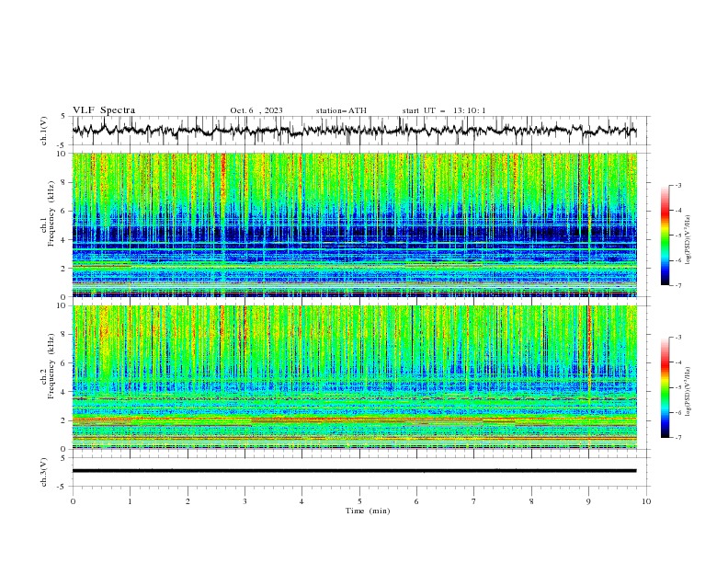The width and height of the screenshot is (728, 563).
Task: Click the "8" kHz tick of ch.1 spectrogram
Action: (x=65, y=182)
